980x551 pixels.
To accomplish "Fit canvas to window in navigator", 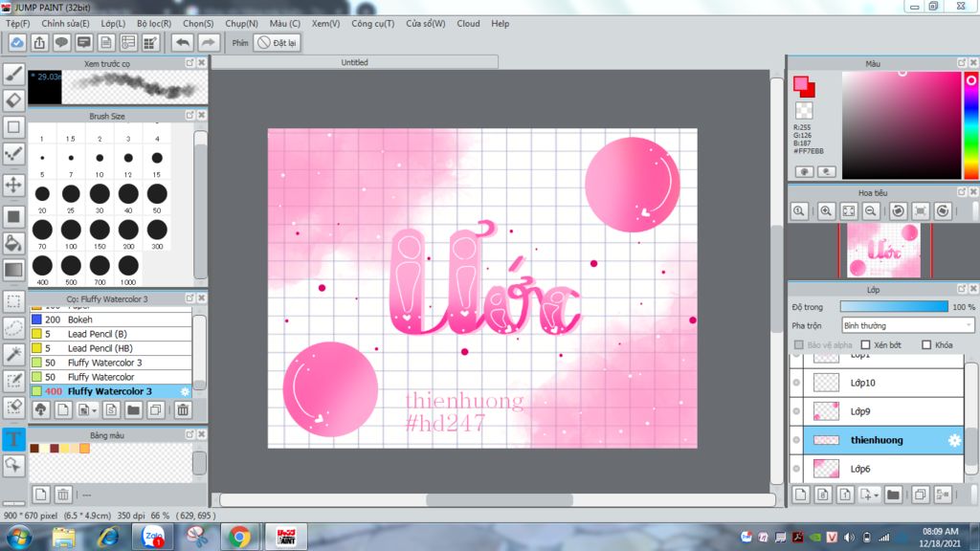I will (848, 211).
